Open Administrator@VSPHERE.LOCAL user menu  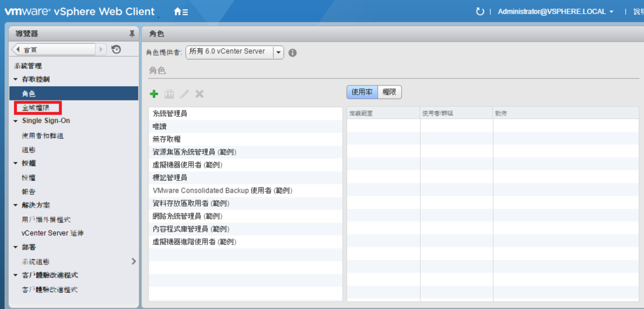(556, 12)
